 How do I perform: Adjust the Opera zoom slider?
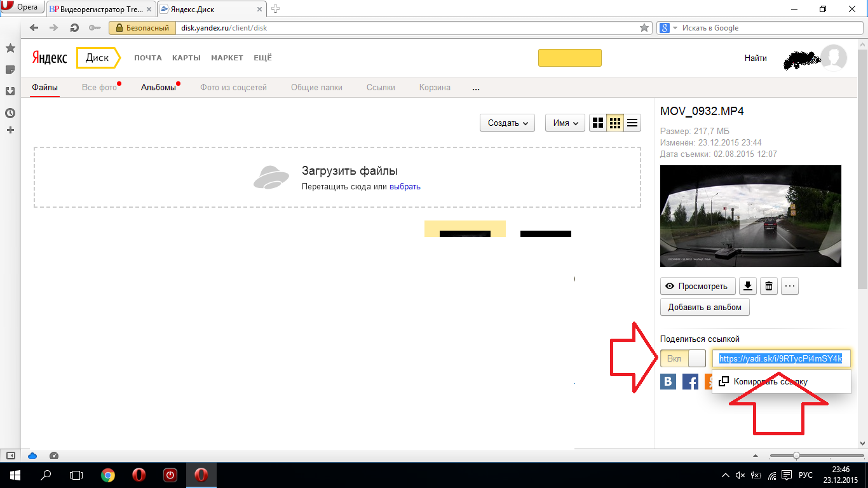(796, 456)
